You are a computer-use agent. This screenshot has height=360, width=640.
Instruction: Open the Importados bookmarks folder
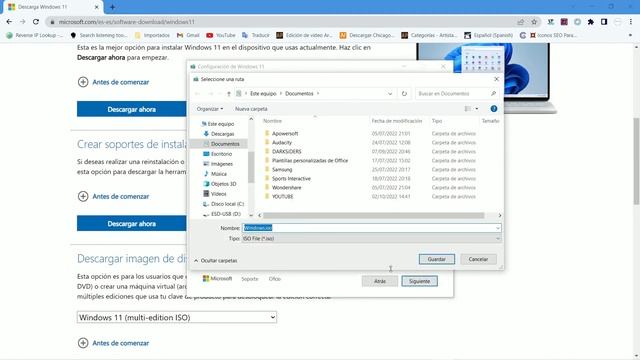pos(152,35)
